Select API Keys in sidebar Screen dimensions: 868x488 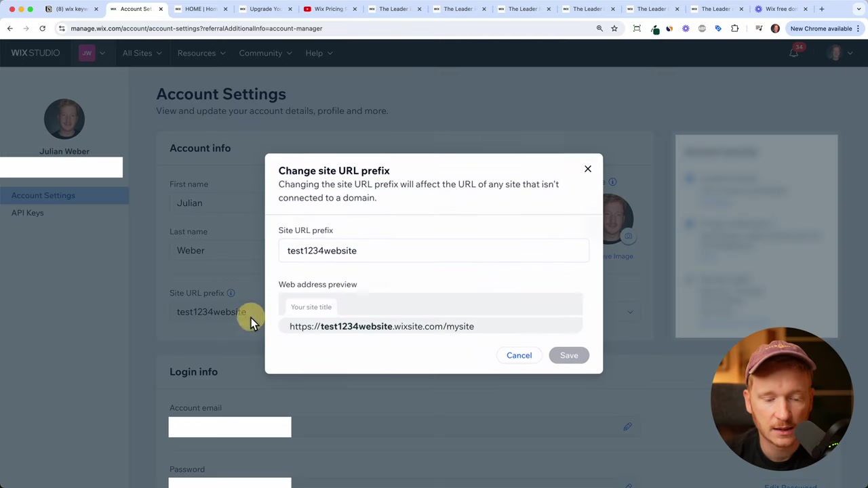(27, 213)
